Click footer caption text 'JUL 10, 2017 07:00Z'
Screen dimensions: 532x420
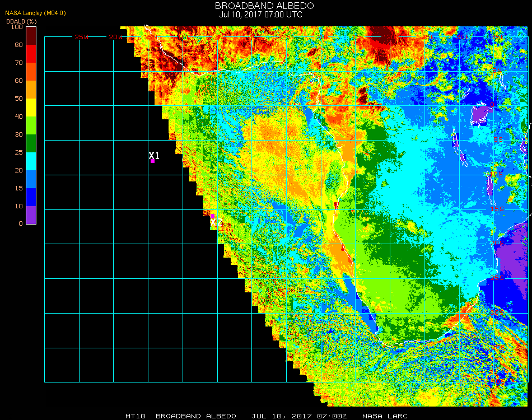(300, 416)
